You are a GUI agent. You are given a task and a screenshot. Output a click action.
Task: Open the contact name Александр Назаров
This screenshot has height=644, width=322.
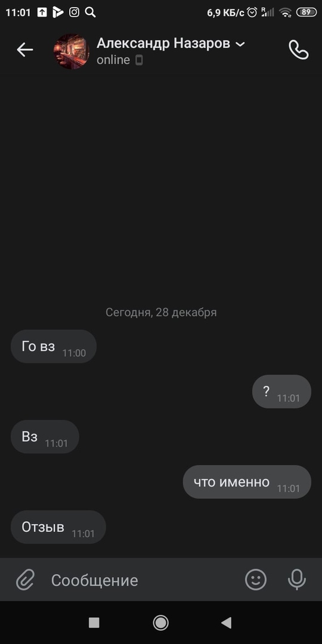[163, 43]
